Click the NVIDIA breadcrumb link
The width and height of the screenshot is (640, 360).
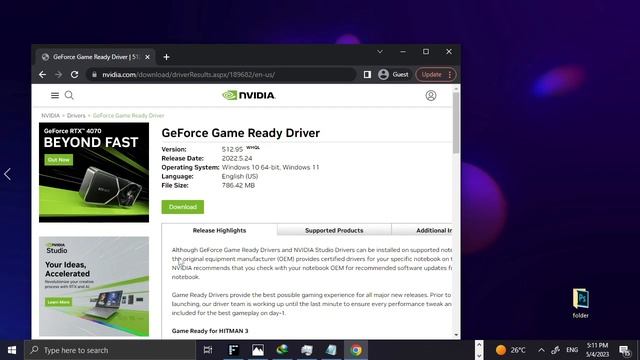coord(50,116)
